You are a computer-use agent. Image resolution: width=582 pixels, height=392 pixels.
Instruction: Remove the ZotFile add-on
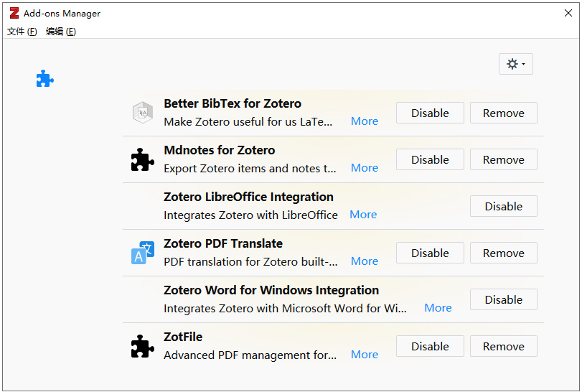(503, 346)
